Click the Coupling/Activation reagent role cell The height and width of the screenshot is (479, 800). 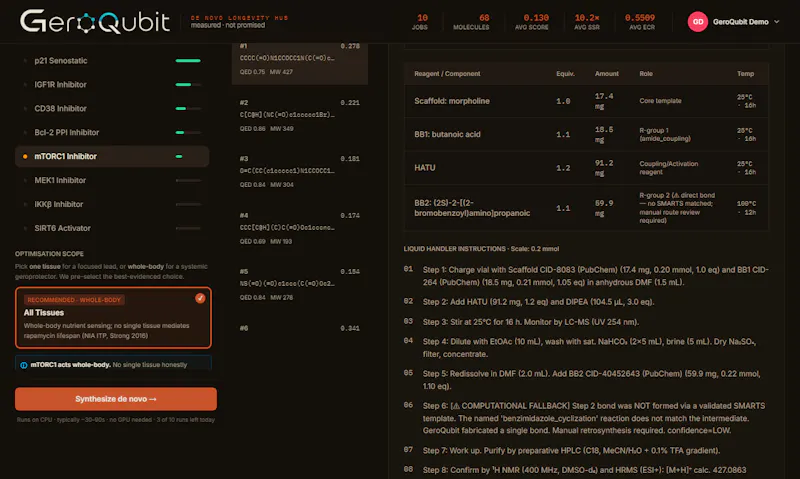[668, 168]
